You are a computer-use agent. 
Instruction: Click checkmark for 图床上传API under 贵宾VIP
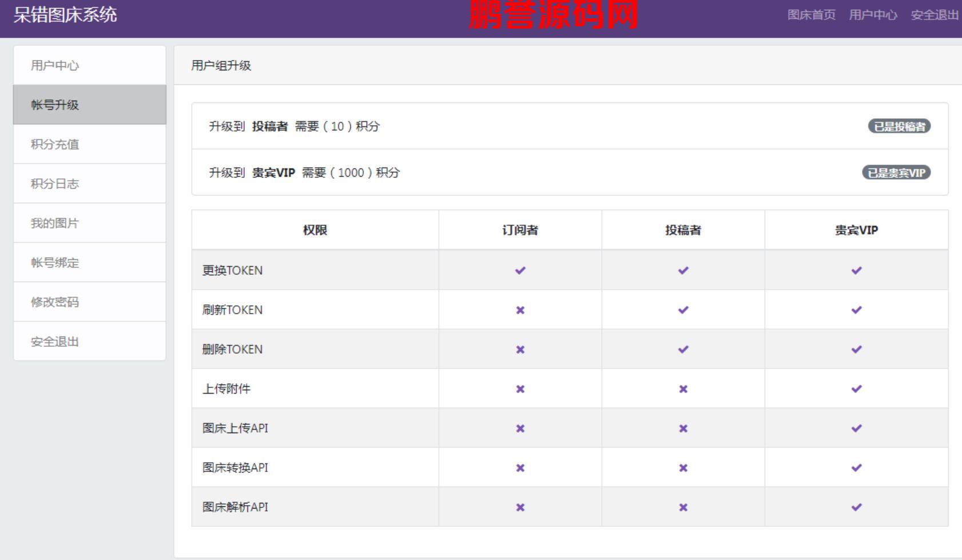856,428
